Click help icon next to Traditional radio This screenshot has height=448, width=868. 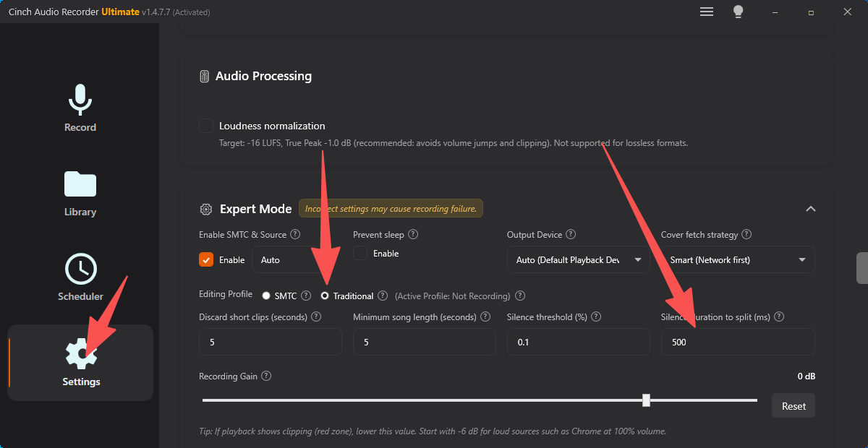point(383,296)
